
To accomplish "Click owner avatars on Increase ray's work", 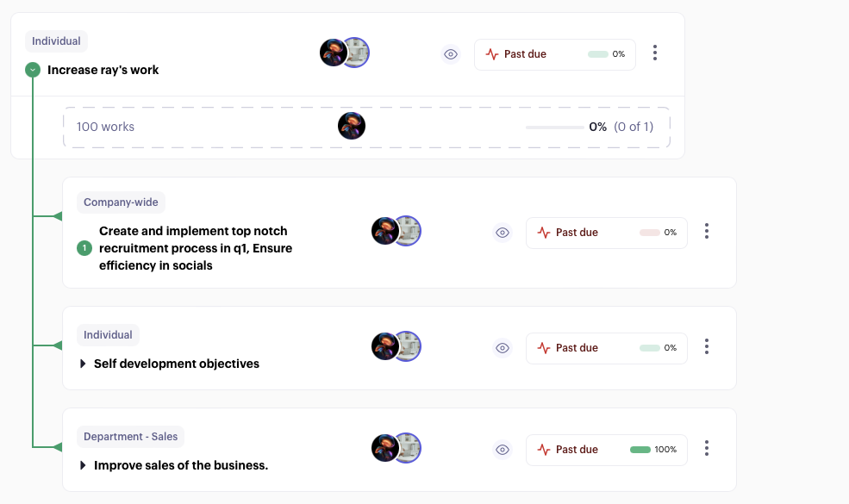I will click(345, 53).
